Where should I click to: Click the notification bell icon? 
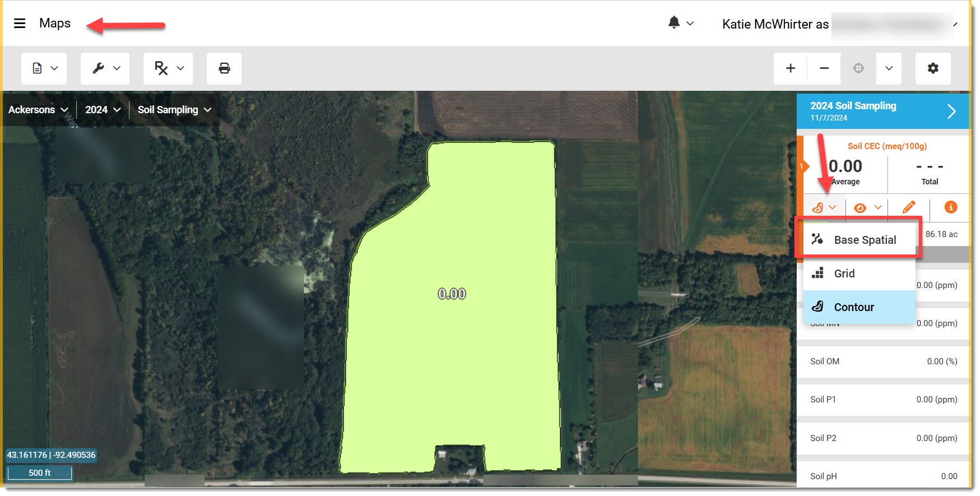[x=674, y=22]
